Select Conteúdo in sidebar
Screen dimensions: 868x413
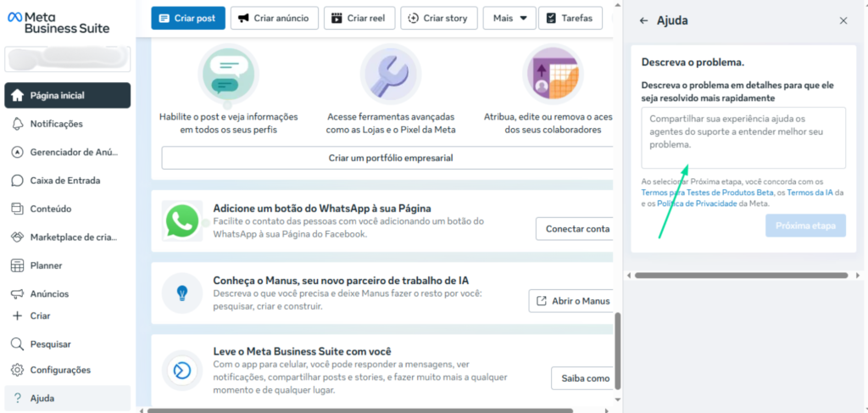tap(68, 209)
